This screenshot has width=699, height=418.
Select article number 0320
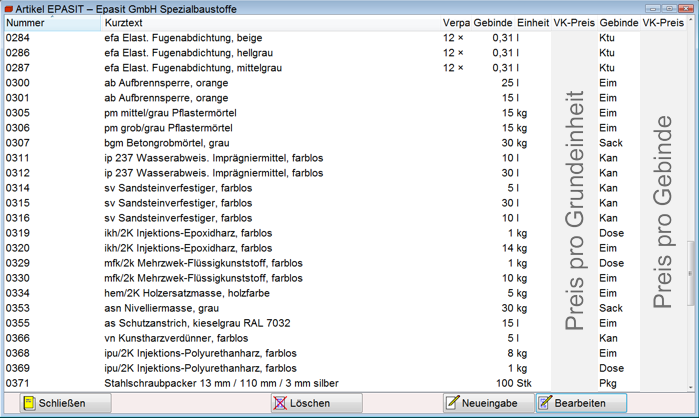(x=18, y=248)
